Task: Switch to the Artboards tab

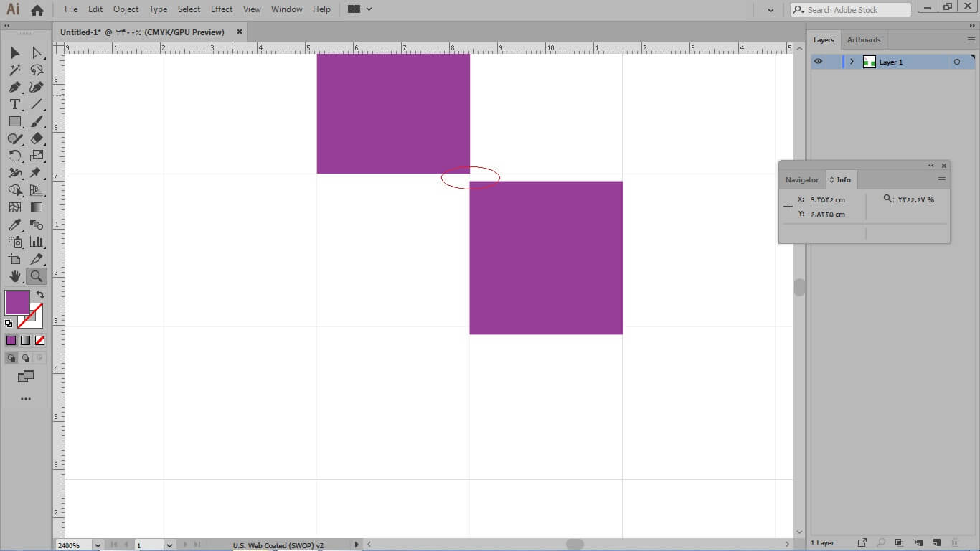Action: pyautogui.click(x=863, y=40)
